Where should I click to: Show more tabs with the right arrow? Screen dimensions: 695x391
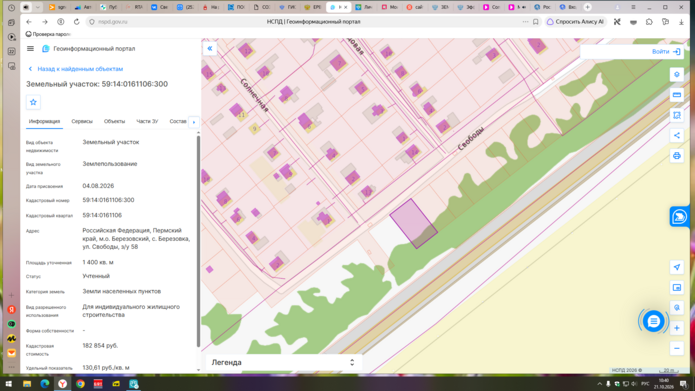click(x=194, y=122)
